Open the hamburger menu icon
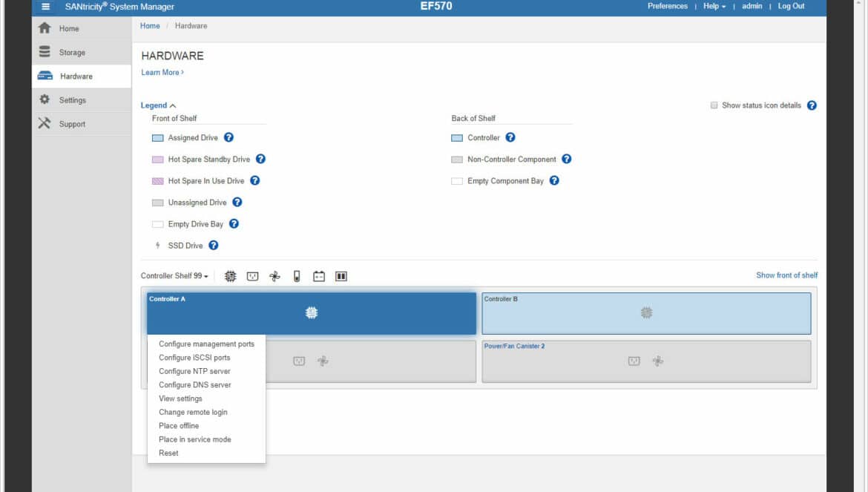The width and height of the screenshot is (868, 492). click(x=45, y=7)
